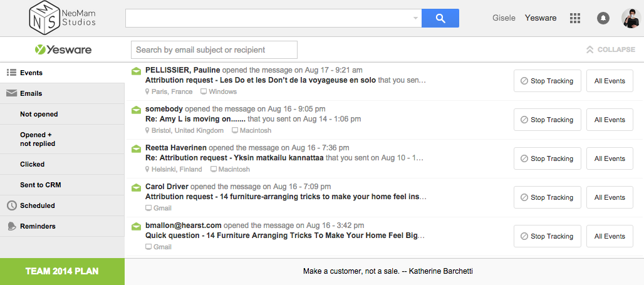Click the profile avatar picture
Image resolution: width=644 pixels, height=285 pixels.
pos(630,18)
